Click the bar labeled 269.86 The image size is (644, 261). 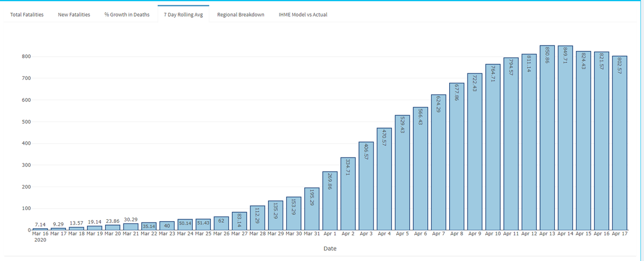pos(330,201)
